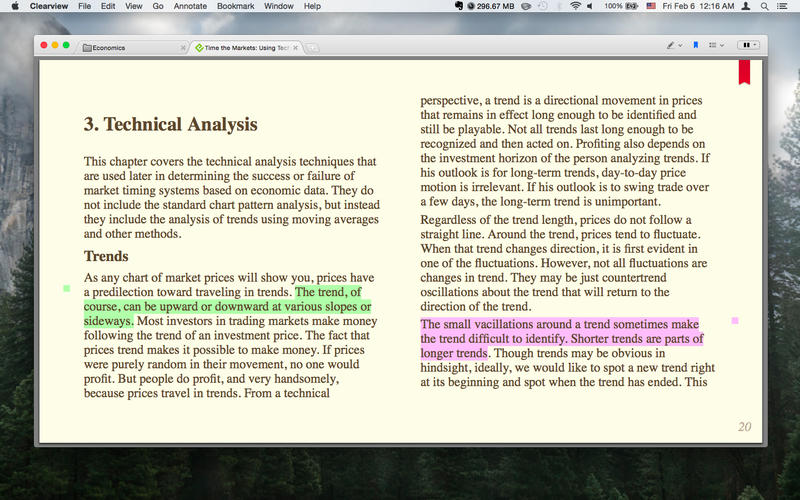This screenshot has height=500, width=800.
Task: Switch to the Economics tab
Action: click(130, 47)
